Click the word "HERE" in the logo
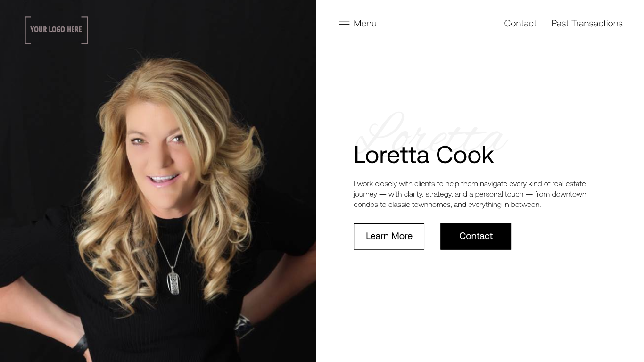Viewport: 644px width, 362px height. (74, 29)
